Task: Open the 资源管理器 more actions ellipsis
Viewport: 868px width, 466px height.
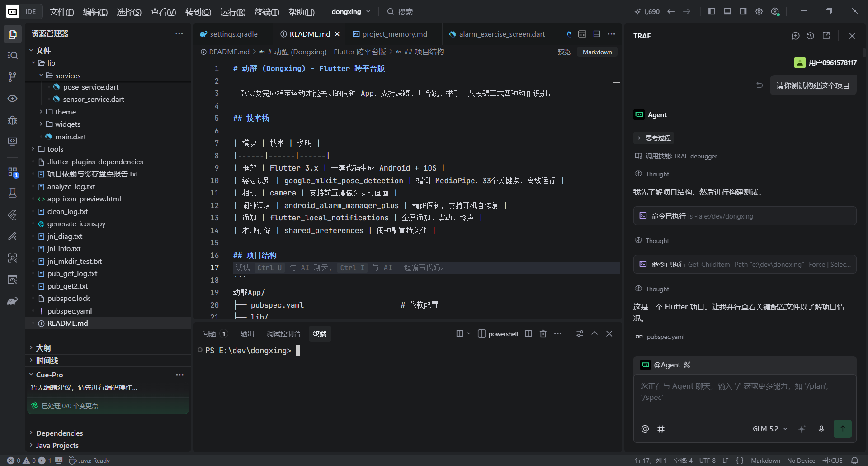Action: click(x=179, y=33)
